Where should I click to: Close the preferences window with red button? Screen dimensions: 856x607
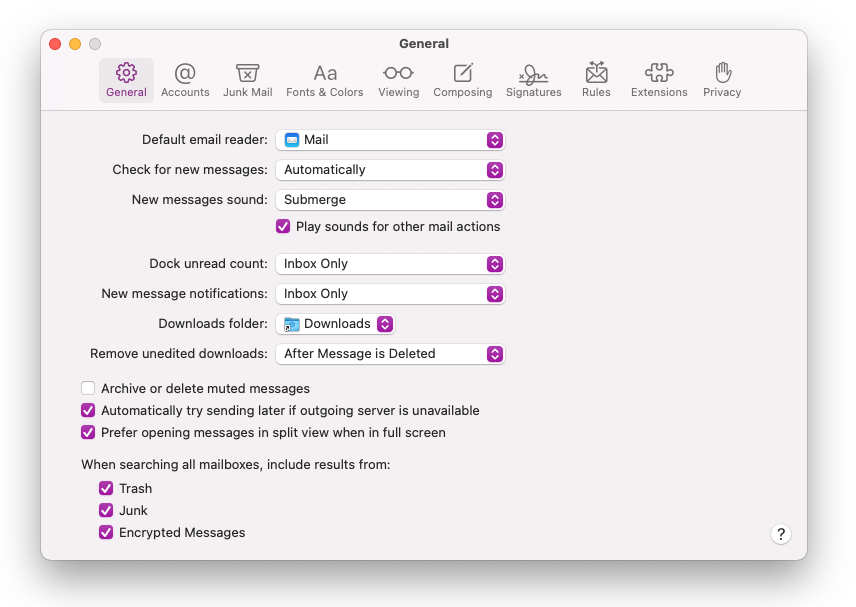pyautogui.click(x=55, y=44)
